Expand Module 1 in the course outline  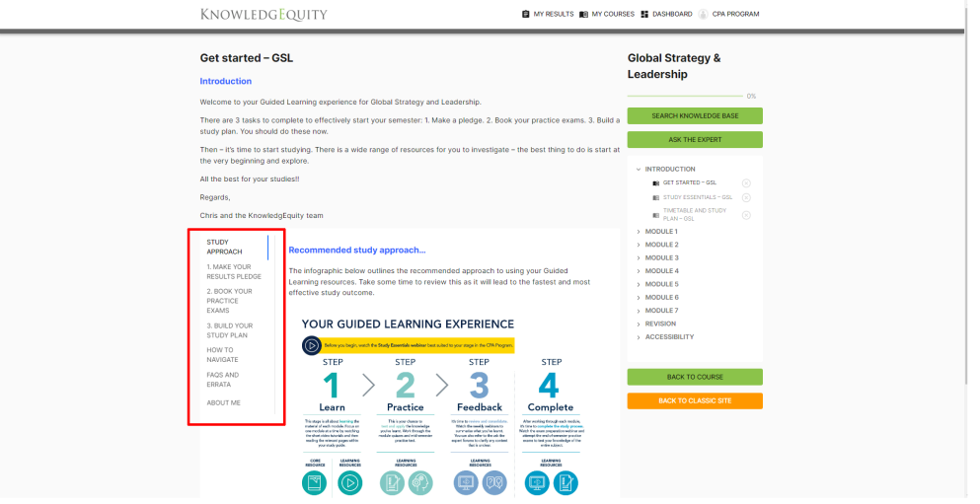tap(640, 232)
